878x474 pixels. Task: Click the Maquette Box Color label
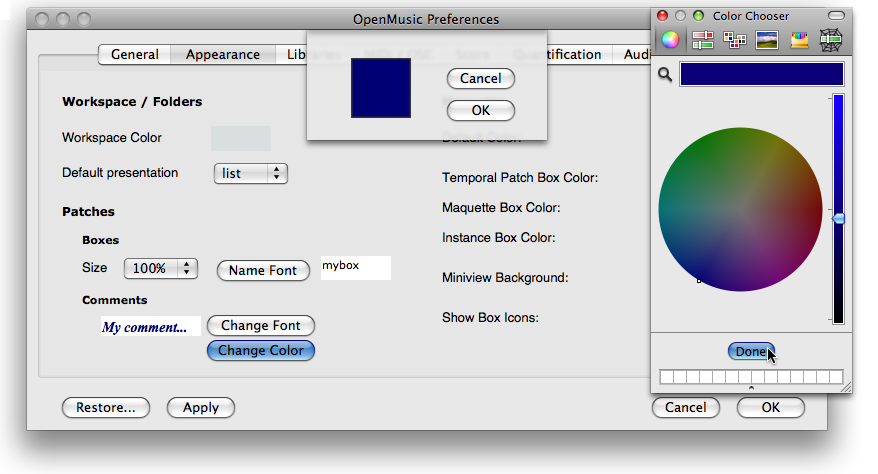point(501,208)
